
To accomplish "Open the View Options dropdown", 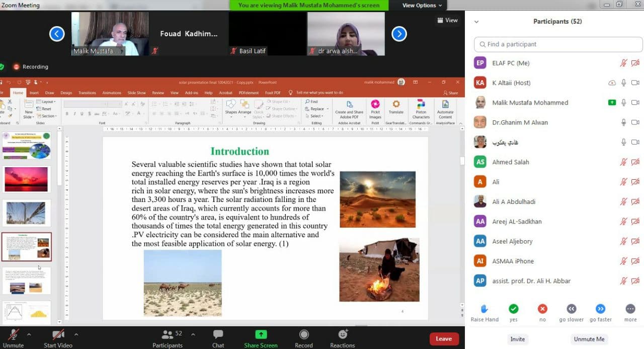I will pyautogui.click(x=422, y=6).
